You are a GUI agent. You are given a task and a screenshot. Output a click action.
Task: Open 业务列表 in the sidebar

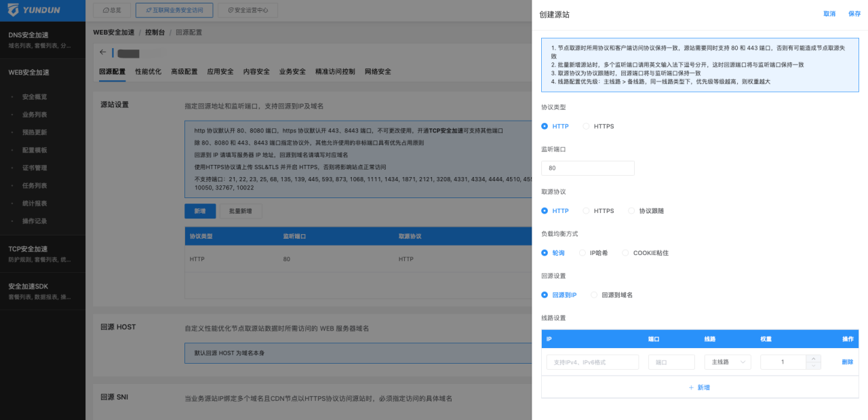(x=35, y=115)
